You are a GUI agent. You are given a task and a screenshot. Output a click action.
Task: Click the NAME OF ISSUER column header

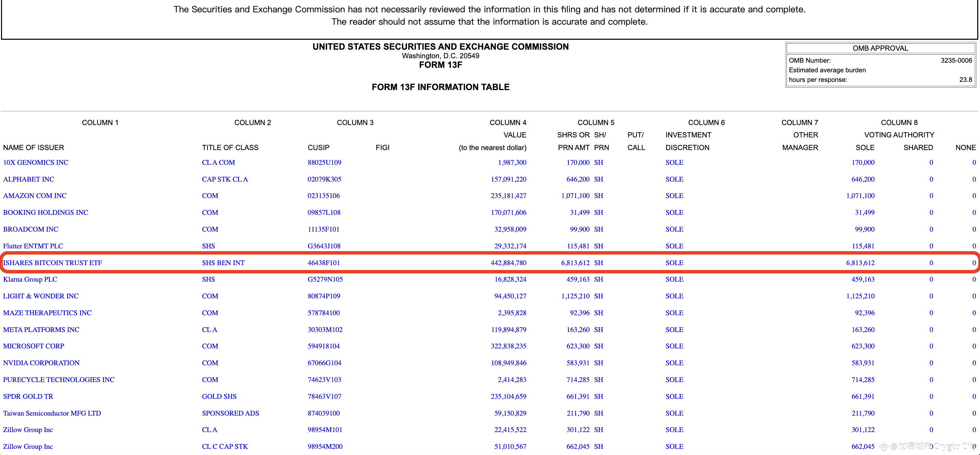click(x=34, y=148)
